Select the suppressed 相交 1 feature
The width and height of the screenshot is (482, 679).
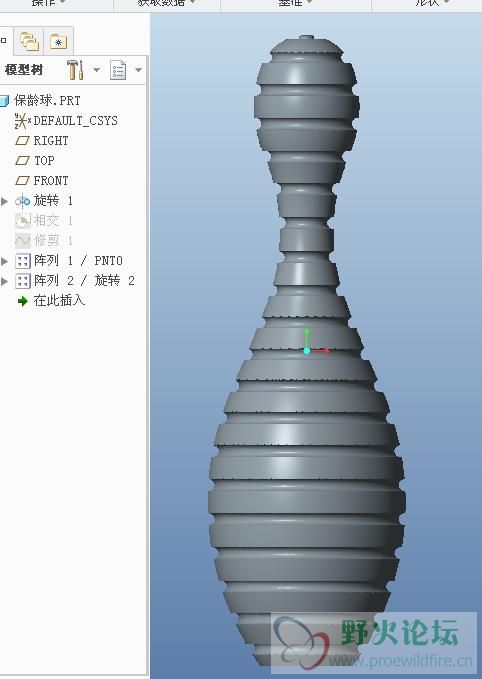pyautogui.click(x=44, y=221)
